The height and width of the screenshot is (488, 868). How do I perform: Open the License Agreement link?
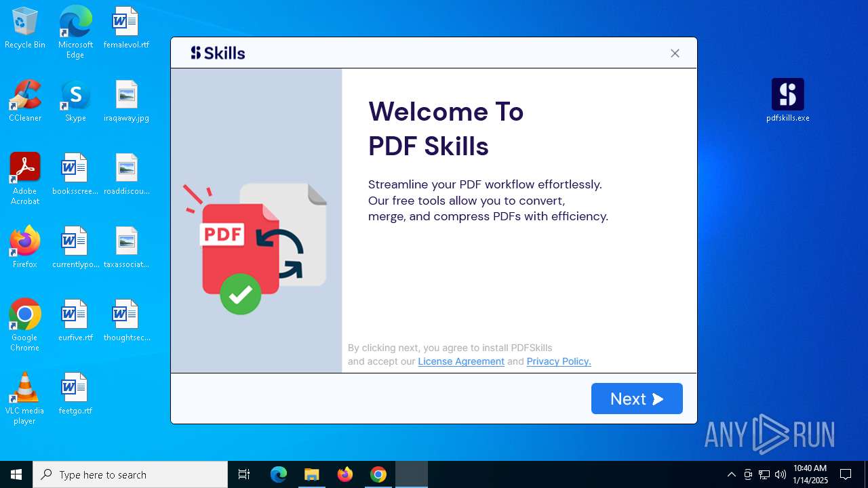pos(461,361)
